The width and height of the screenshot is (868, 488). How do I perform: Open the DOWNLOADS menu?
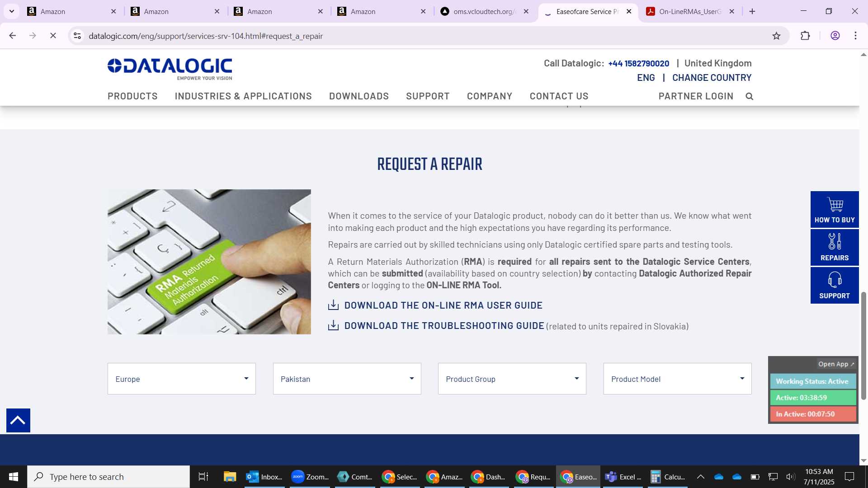click(359, 96)
